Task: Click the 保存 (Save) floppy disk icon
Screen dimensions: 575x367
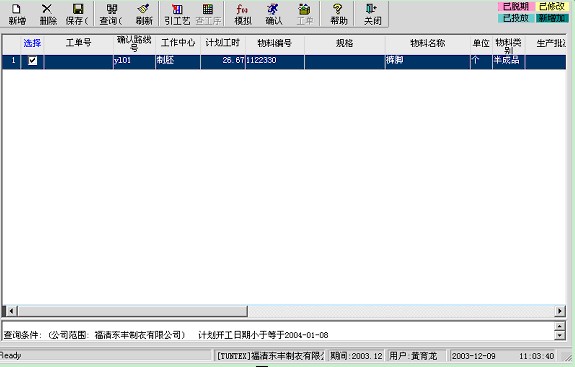Action: 77,15
